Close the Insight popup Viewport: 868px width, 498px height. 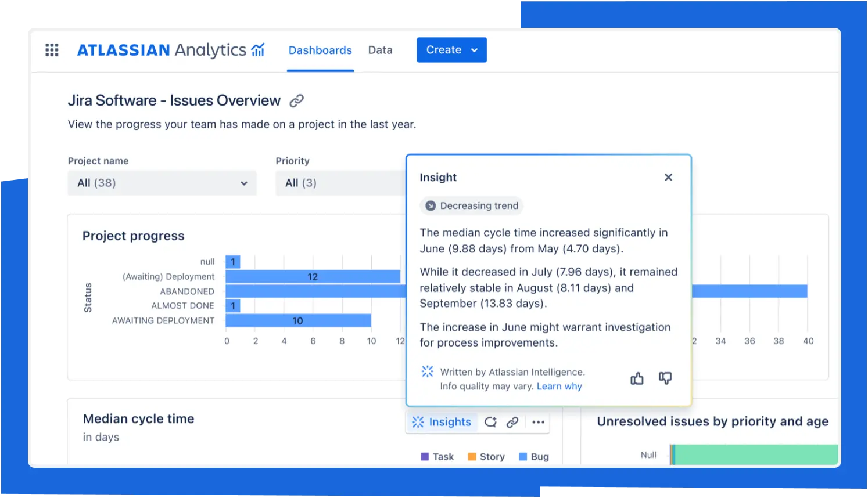(668, 177)
